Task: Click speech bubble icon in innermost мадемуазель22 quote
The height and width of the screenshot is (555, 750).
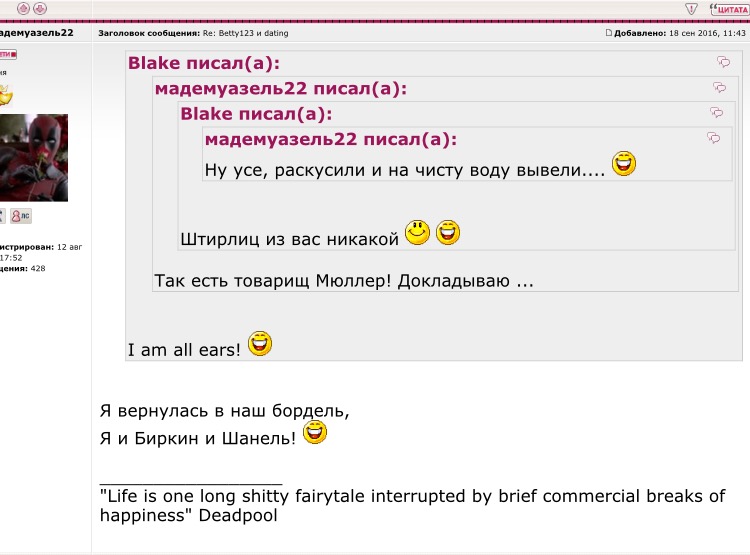Action: (x=713, y=138)
